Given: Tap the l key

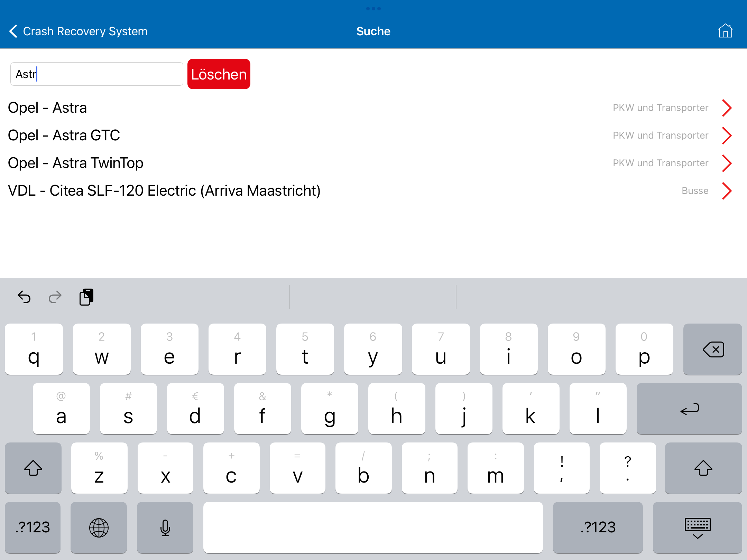Looking at the screenshot, I should pos(598,409).
